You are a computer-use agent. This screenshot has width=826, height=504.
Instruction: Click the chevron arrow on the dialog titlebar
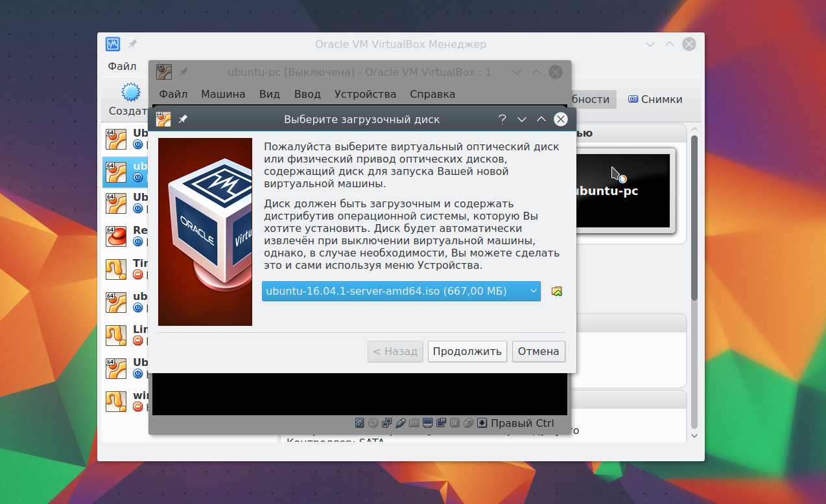[521, 119]
